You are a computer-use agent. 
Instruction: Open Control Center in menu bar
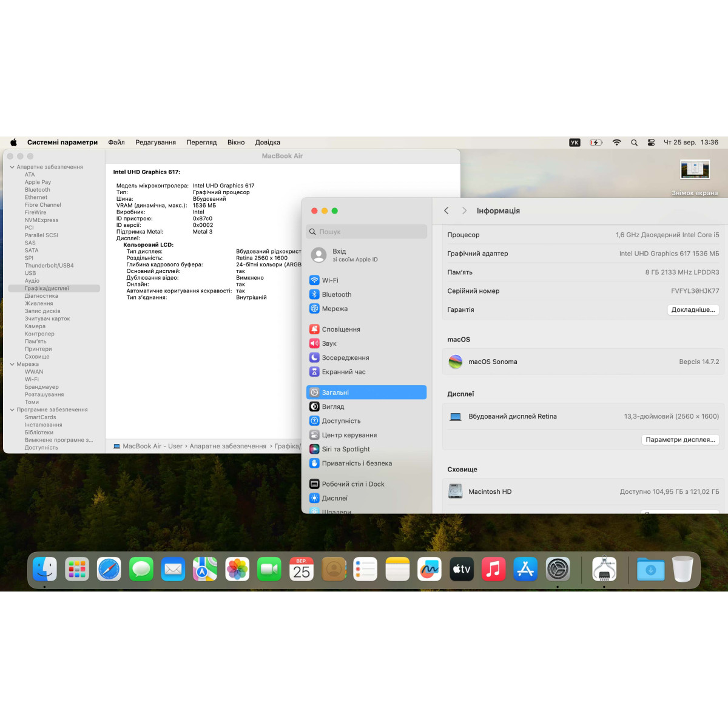pyautogui.click(x=651, y=143)
